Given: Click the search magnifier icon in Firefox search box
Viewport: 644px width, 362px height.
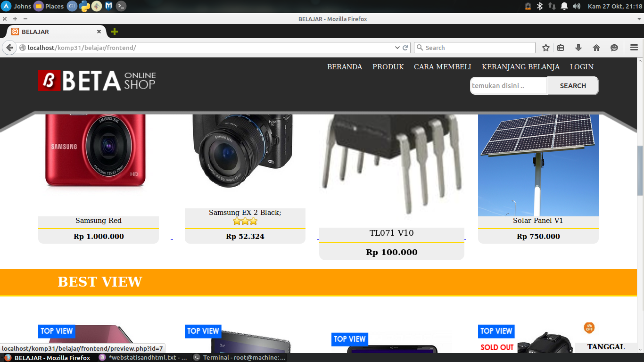Looking at the screenshot, I should [420, 48].
